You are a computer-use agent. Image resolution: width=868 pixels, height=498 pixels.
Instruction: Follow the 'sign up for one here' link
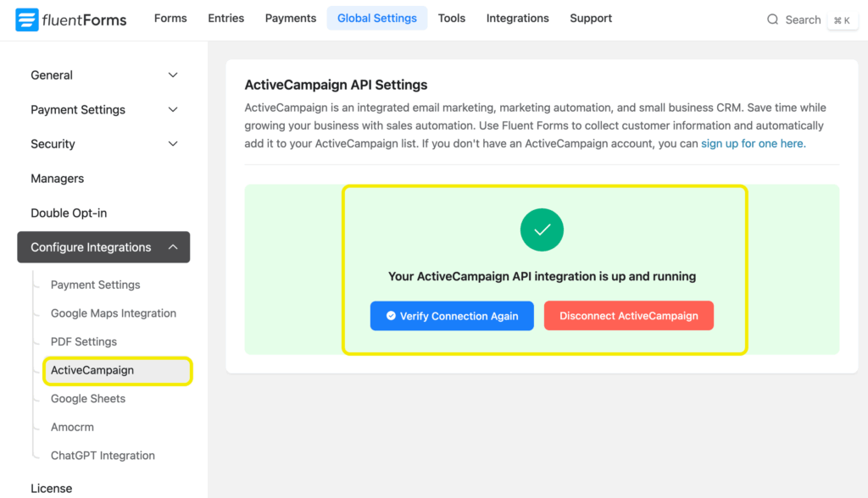(x=753, y=144)
